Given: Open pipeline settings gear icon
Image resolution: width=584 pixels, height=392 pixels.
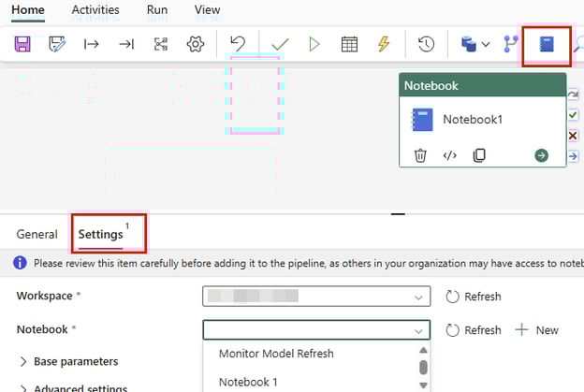Looking at the screenshot, I should pyautogui.click(x=196, y=44).
